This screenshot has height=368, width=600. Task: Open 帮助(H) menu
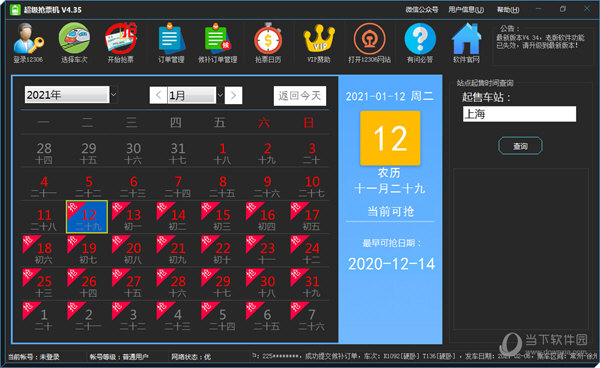click(x=508, y=10)
